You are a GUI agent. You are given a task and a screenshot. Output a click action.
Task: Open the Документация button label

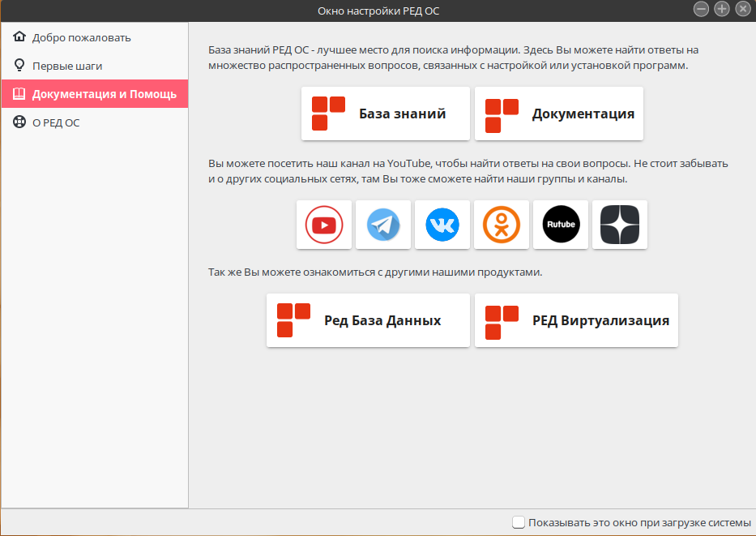pos(583,114)
